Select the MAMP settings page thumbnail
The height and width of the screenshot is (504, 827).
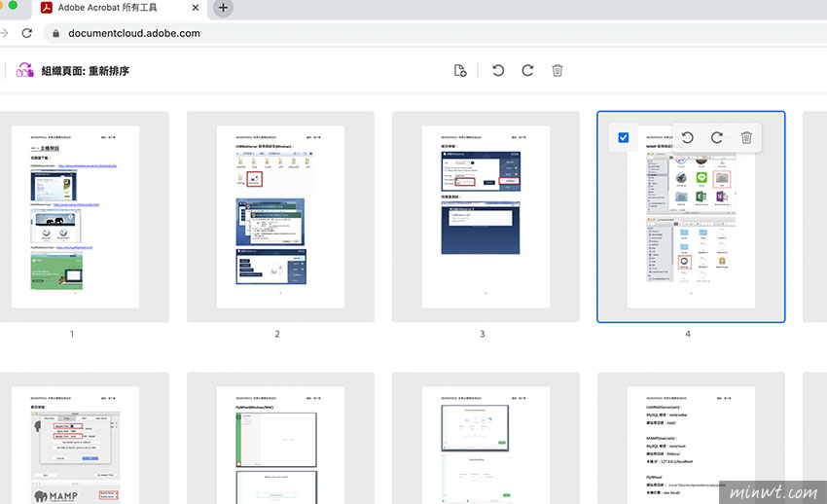76,438
